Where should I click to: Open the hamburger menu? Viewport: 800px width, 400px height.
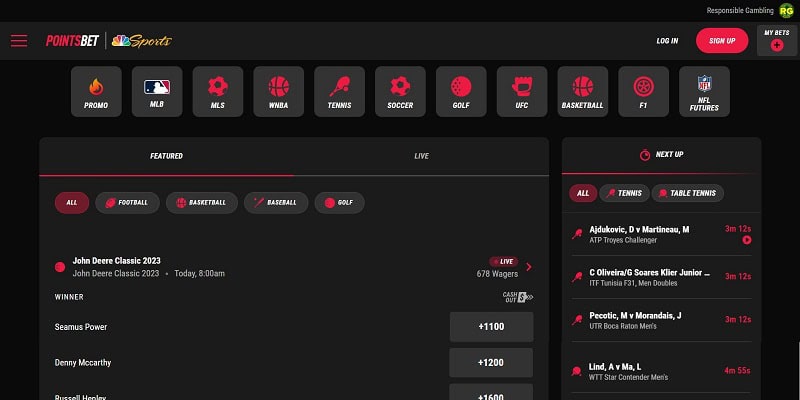pyautogui.click(x=19, y=41)
